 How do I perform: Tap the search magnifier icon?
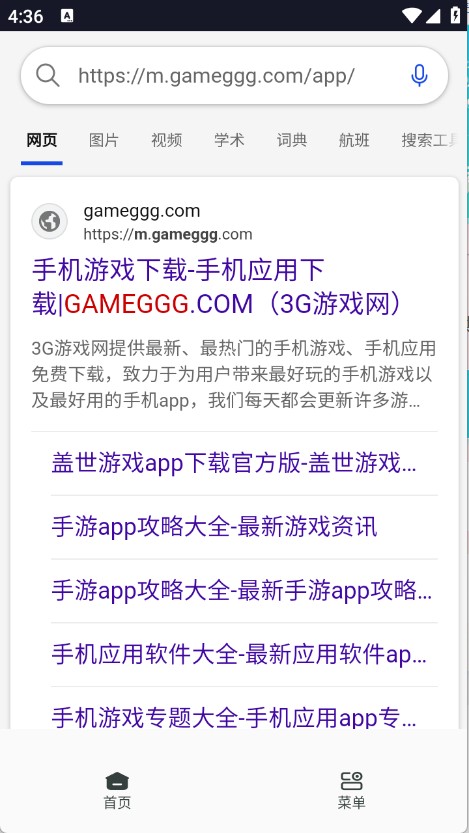48,75
